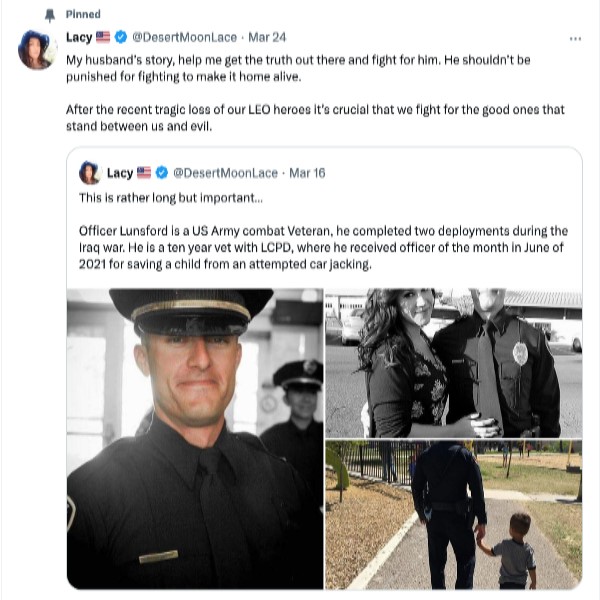
Task: Click the main tweet text about husband's story
Action: (x=315, y=93)
